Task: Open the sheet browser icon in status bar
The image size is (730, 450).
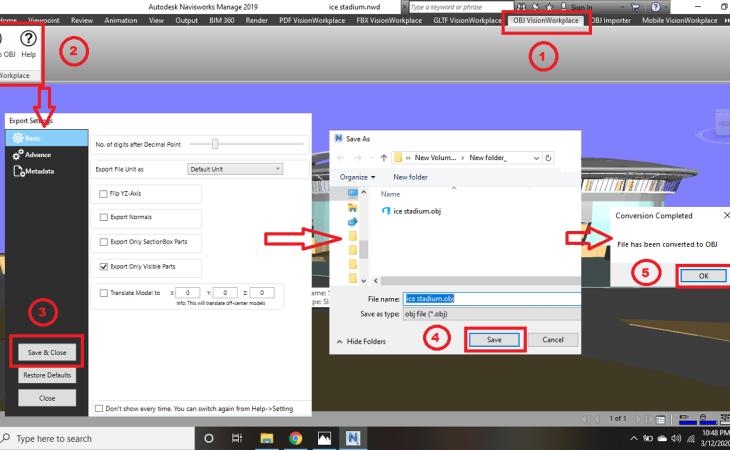Action: click(661, 419)
